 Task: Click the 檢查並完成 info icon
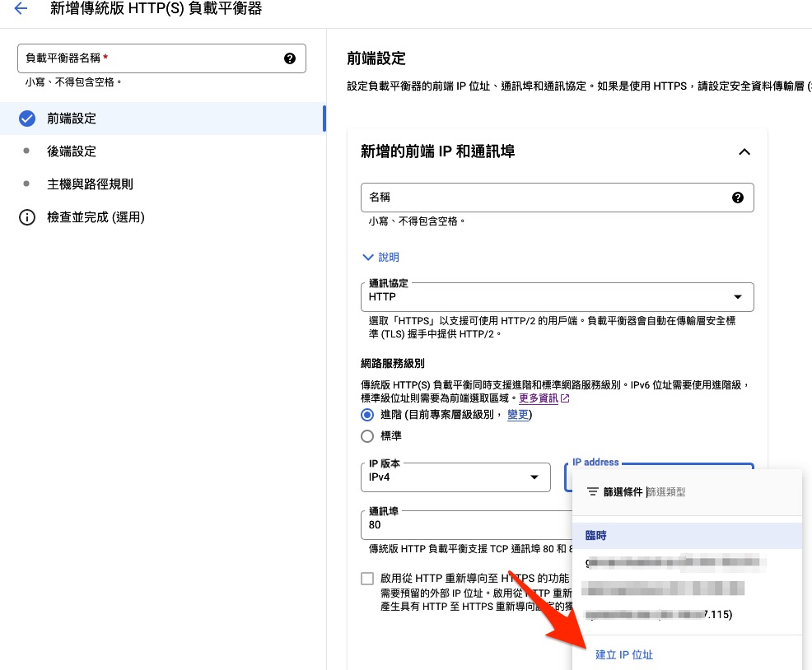pyautogui.click(x=27, y=217)
